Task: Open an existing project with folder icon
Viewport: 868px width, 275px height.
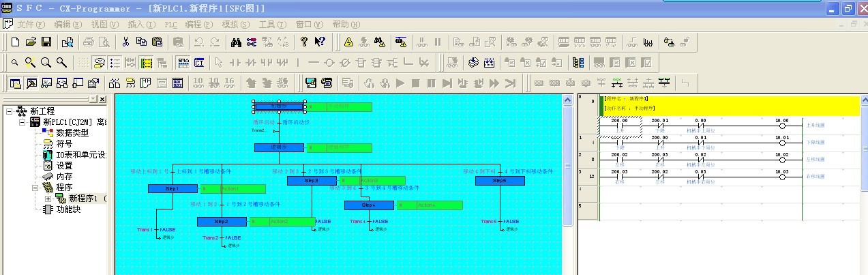Action: pyautogui.click(x=31, y=42)
